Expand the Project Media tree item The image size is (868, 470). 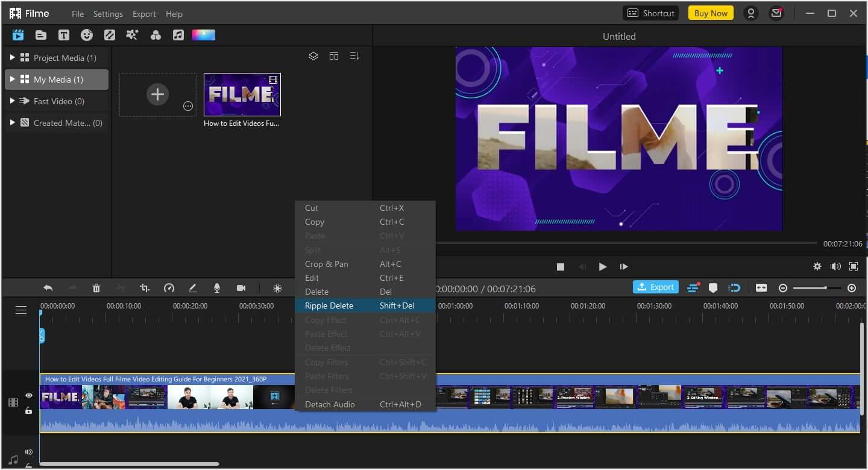click(x=12, y=57)
